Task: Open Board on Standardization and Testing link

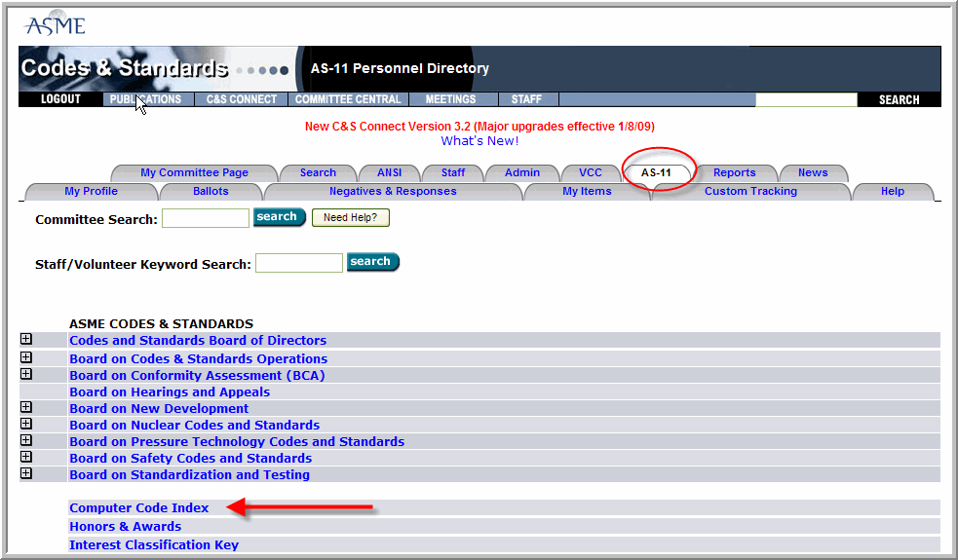Action: point(189,474)
